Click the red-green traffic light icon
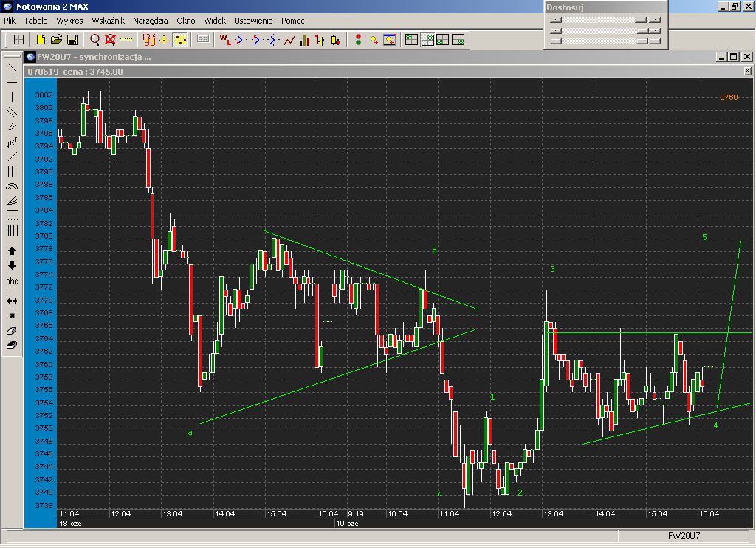The image size is (756, 548). point(358,40)
